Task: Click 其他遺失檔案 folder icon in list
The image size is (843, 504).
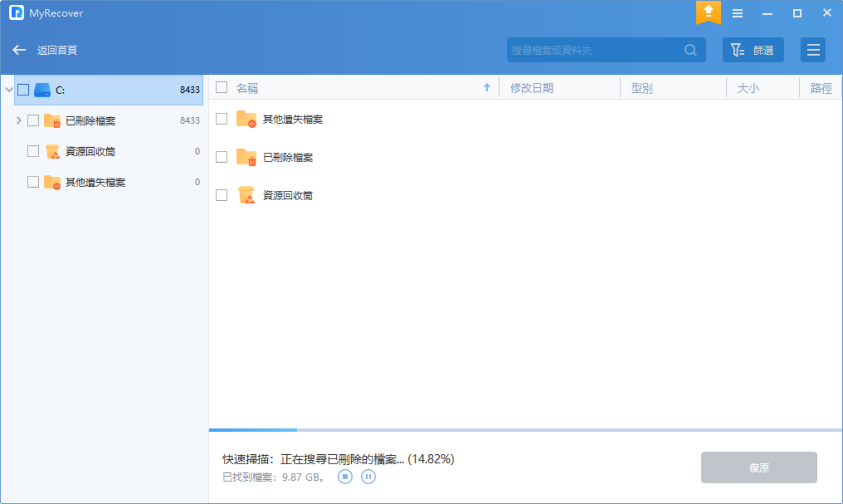Action: pos(246,119)
